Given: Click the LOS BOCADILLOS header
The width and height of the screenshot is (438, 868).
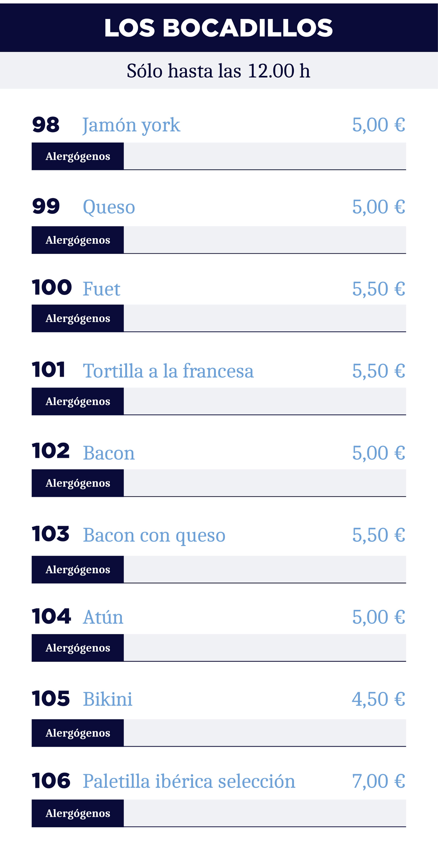Looking at the screenshot, I should (x=218, y=28).
